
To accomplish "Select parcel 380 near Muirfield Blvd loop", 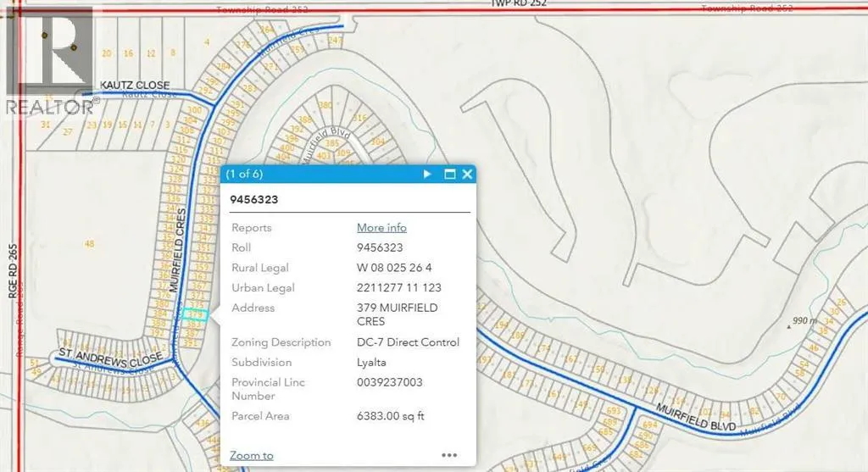I will tap(324, 105).
